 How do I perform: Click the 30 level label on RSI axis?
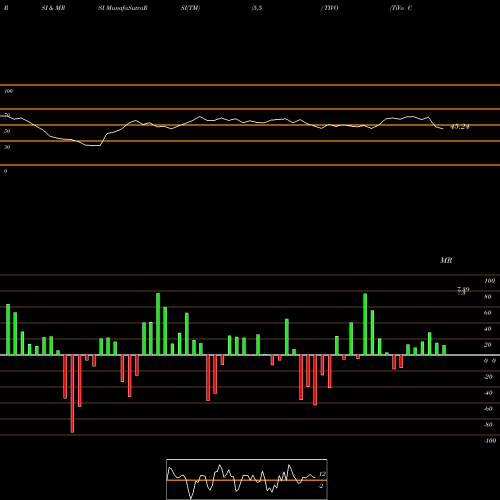7,147
